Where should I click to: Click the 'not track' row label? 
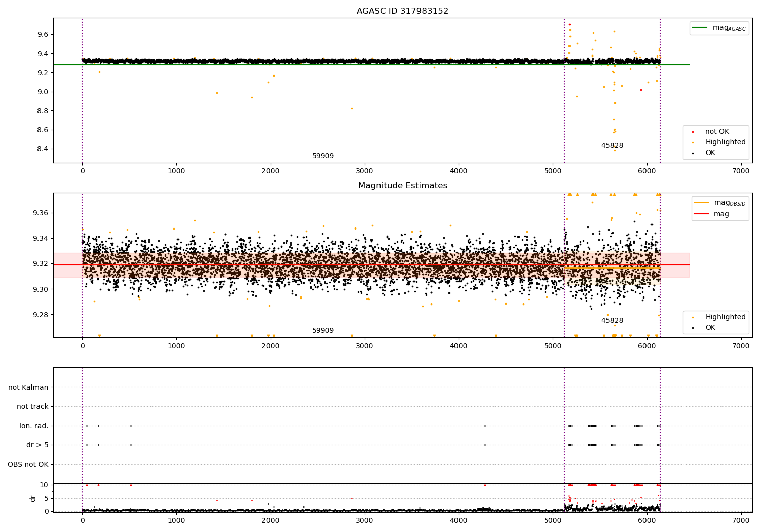(32, 407)
